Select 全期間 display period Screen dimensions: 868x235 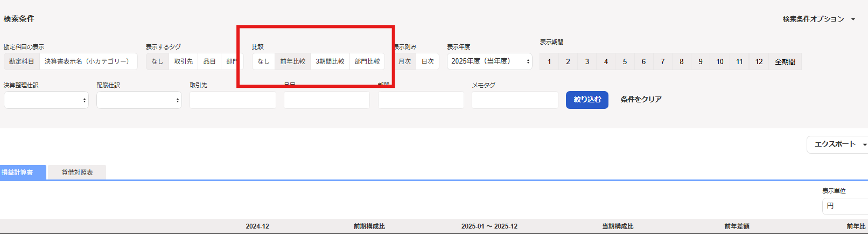tap(785, 62)
